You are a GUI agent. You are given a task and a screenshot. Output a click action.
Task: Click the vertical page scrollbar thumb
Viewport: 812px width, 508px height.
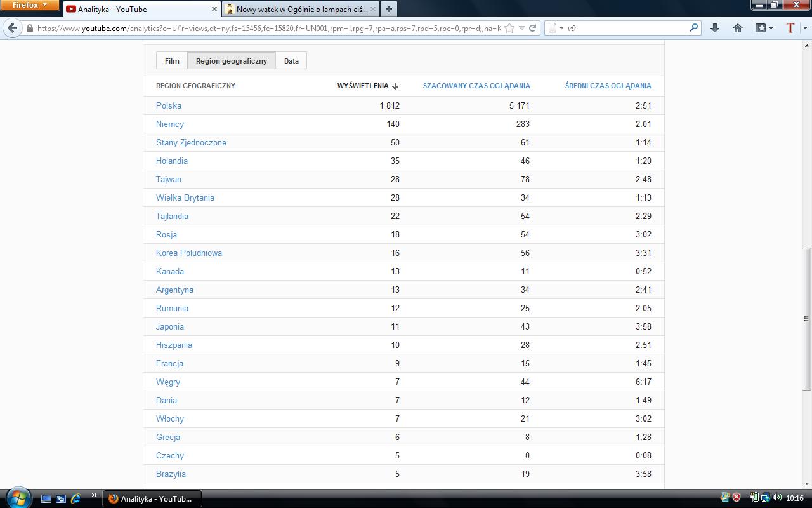point(806,317)
